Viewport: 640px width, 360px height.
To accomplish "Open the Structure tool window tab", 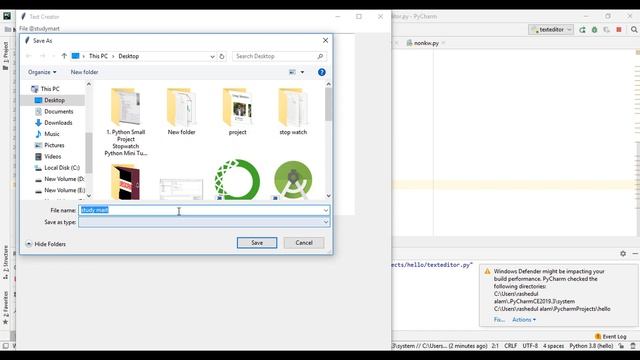I will click(x=6, y=261).
